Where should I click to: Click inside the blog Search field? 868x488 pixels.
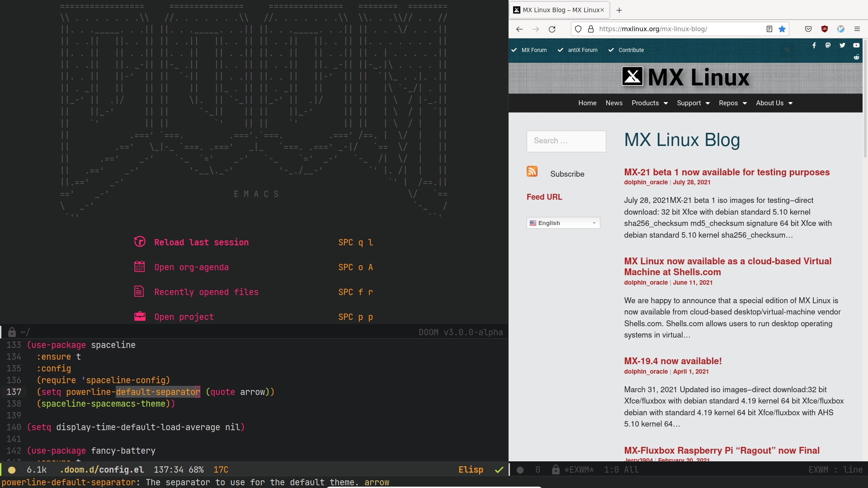(x=566, y=141)
